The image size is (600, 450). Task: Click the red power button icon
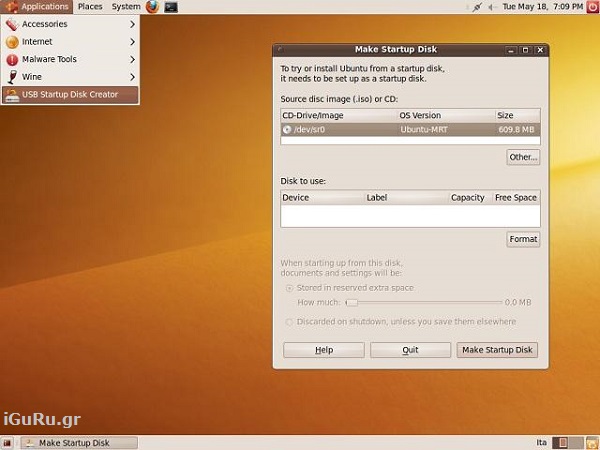pos(591,7)
